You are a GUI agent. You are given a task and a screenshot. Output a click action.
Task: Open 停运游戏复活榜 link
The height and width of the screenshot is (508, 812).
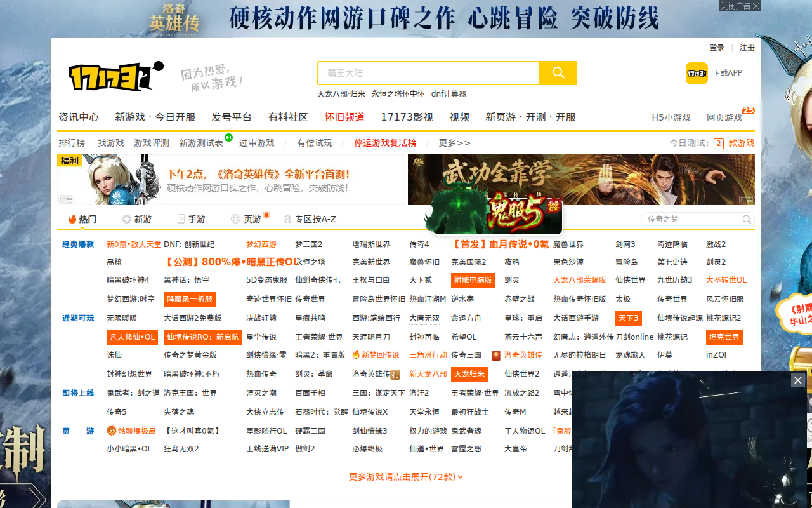(385, 143)
